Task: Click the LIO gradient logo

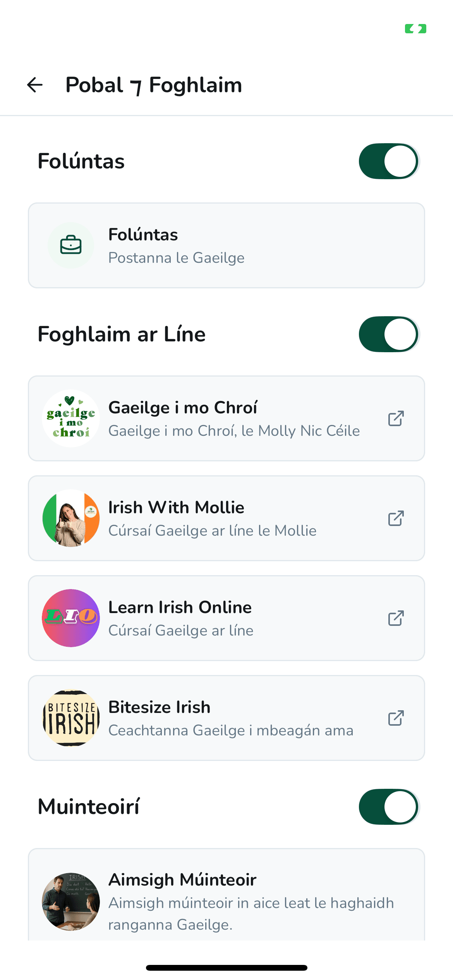Action: tap(71, 618)
